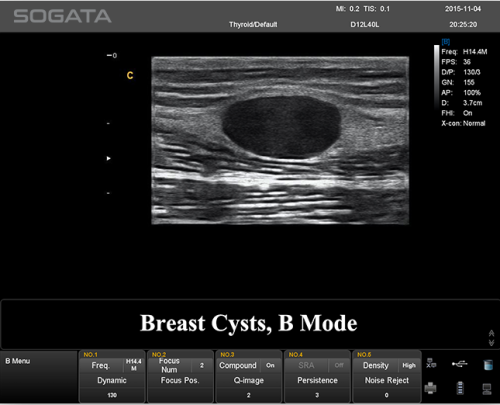Click the focus position triangle on depth scale
The width and height of the screenshot is (500, 405).
(108, 158)
